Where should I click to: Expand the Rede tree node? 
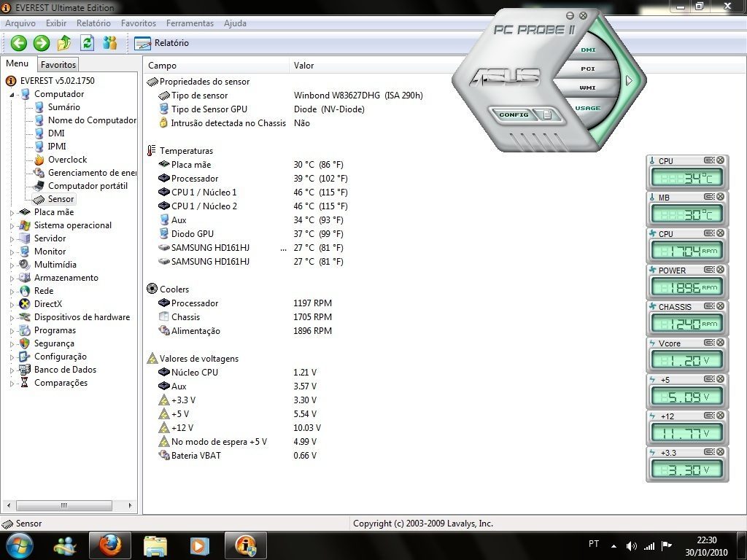pos(12,291)
